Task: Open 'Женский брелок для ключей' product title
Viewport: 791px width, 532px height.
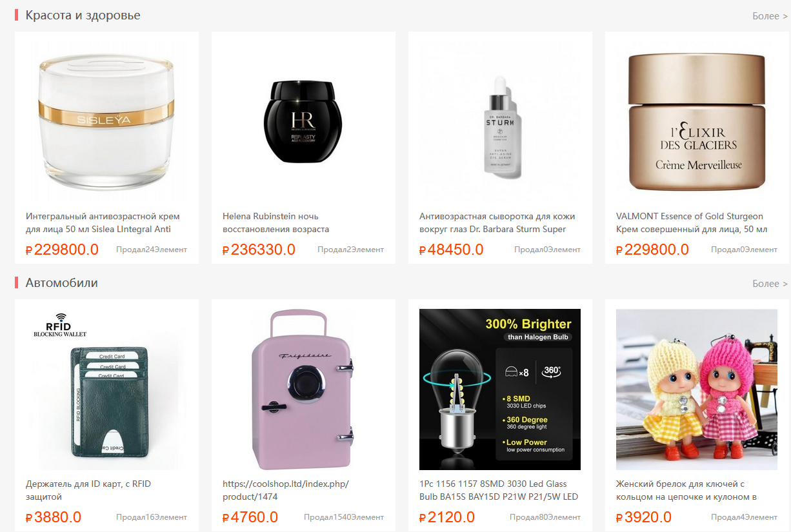Action: tap(686, 490)
